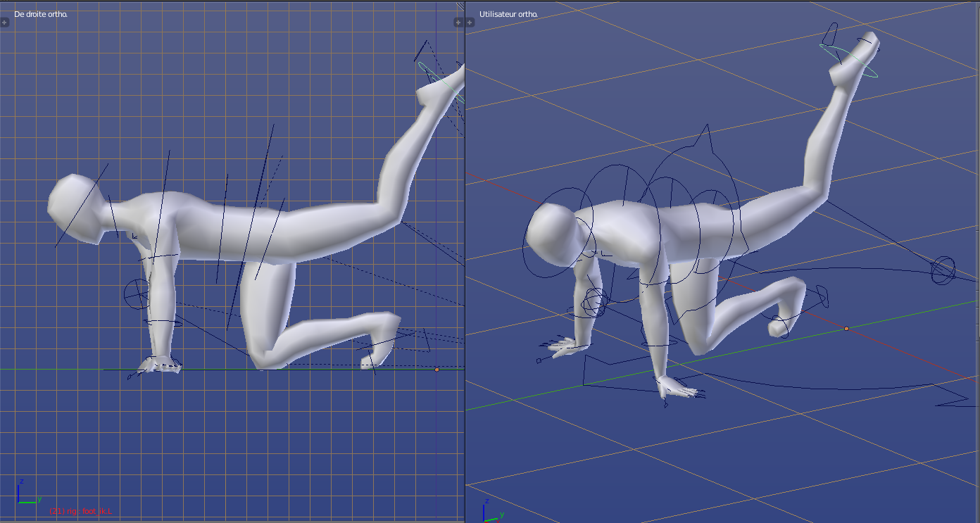
Task: Select the circular elbow control in the left viewport
Action: [x=137, y=293]
